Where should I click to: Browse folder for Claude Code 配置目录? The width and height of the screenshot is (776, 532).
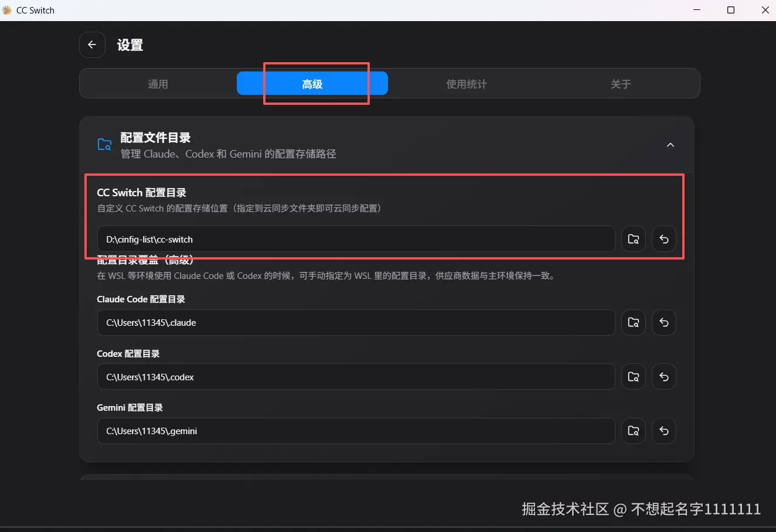[x=634, y=322]
